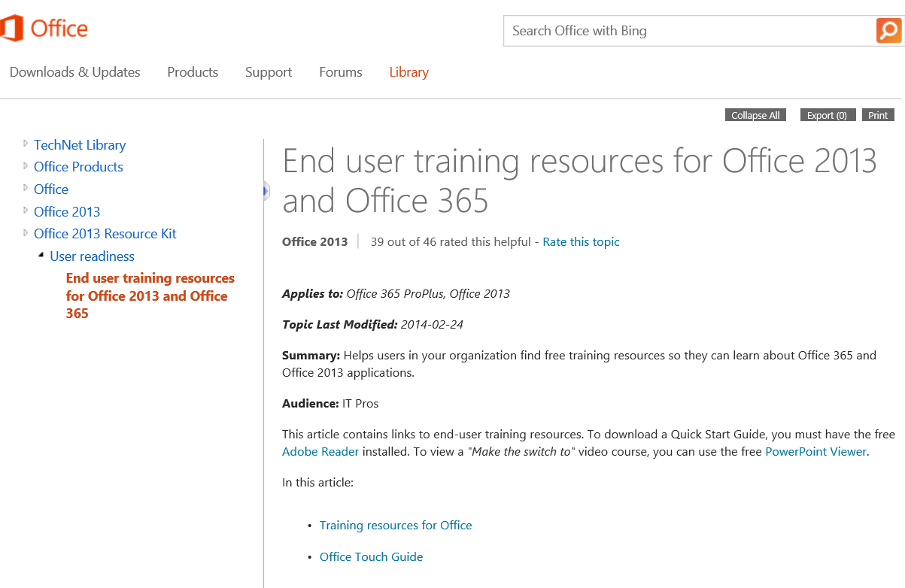This screenshot has height=588, width=905.
Task: Focus the Search Office with Bing field
Action: (x=689, y=31)
